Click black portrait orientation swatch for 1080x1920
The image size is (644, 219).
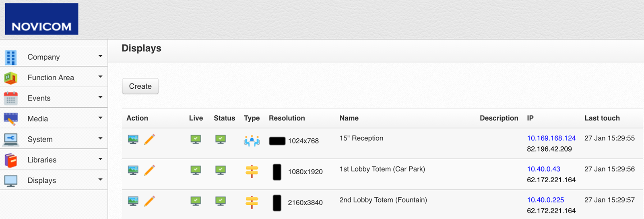pos(277,172)
